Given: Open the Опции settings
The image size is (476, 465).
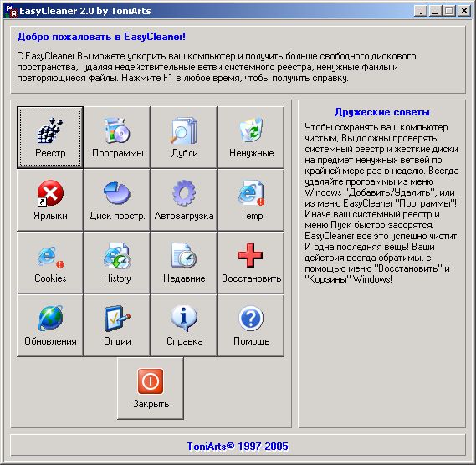Looking at the screenshot, I should 117,325.
